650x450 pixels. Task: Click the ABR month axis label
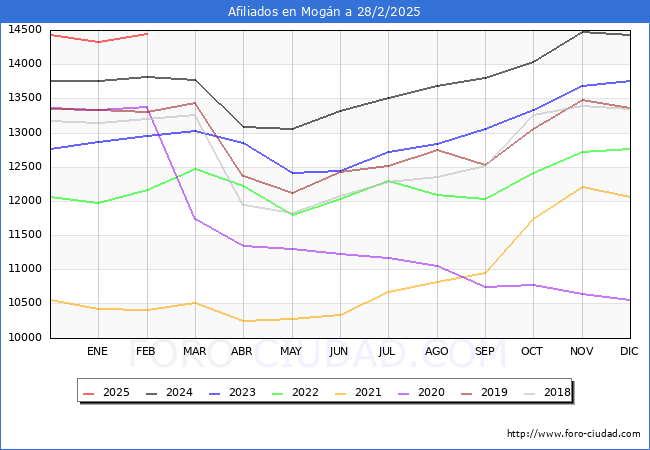point(242,351)
